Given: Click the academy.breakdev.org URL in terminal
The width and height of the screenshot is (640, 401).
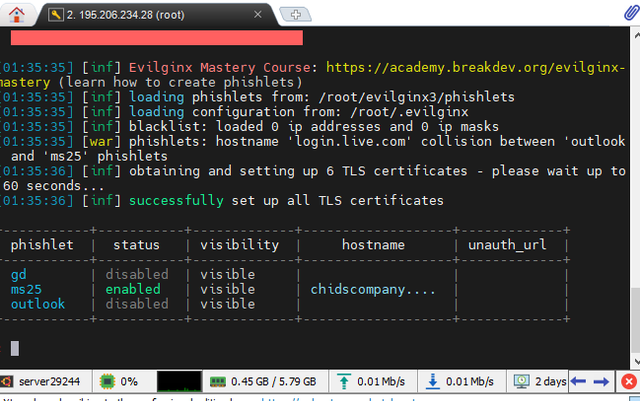Looking at the screenshot, I should pos(475,67).
